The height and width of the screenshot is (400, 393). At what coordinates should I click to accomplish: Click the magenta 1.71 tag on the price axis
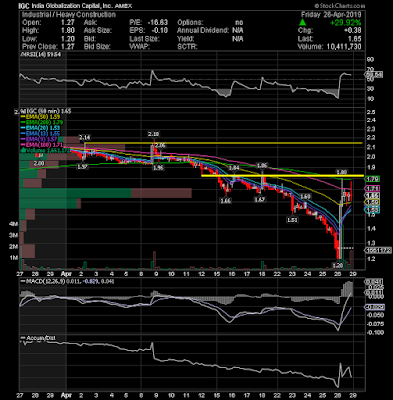pyautogui.click(x=372, y=189)
